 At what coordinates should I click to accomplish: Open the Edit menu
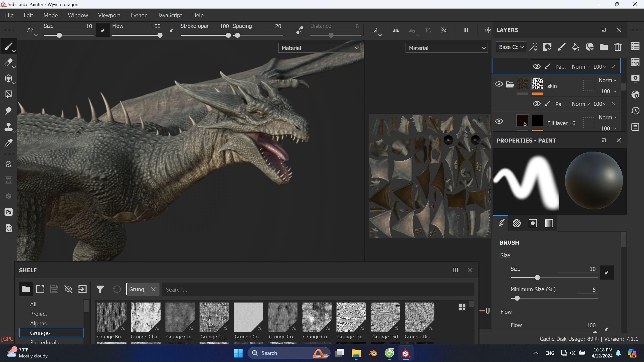click(28, 15)
